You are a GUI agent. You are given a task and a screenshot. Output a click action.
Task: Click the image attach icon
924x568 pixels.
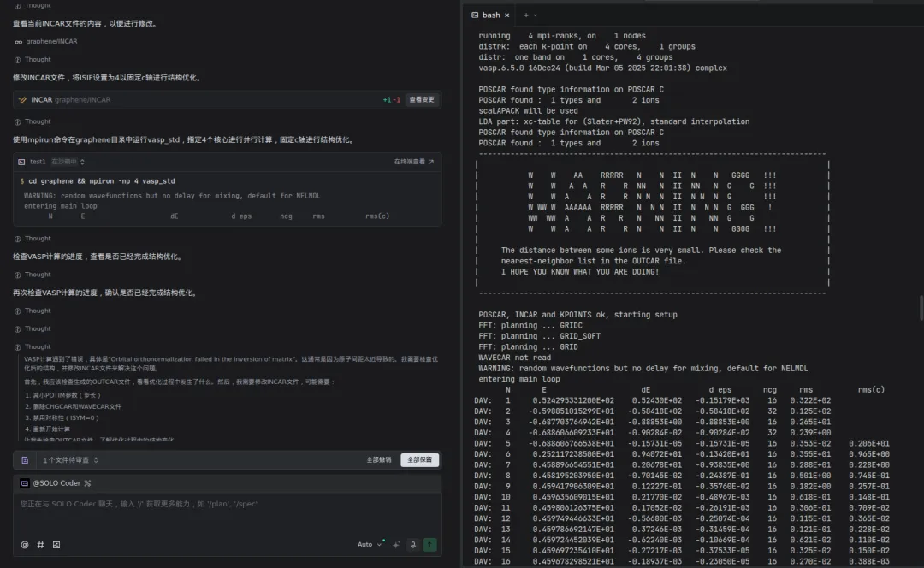tap(56, 545)
